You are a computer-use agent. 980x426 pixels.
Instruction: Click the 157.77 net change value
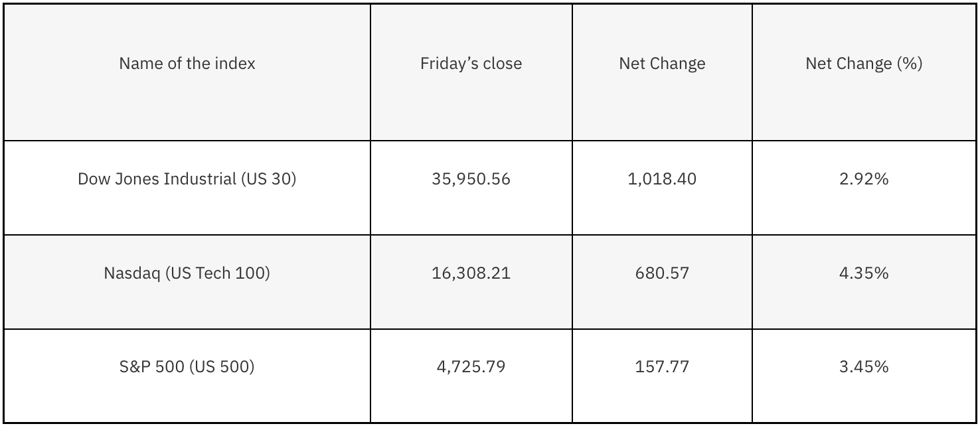662,367
